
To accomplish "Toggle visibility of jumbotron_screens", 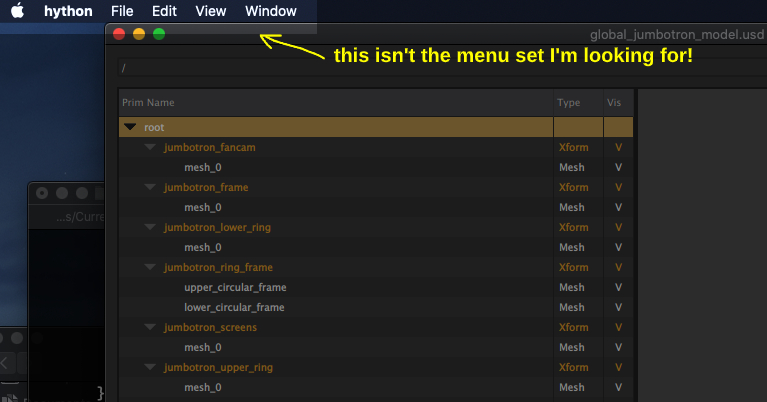I will click(618, 327).
